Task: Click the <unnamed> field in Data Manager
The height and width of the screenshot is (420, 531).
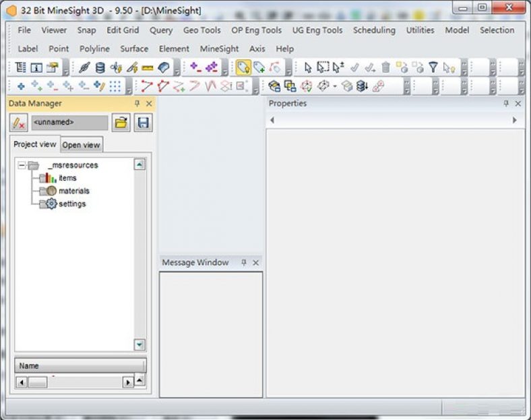Action: pyautogui.click(x=70, y=123)
